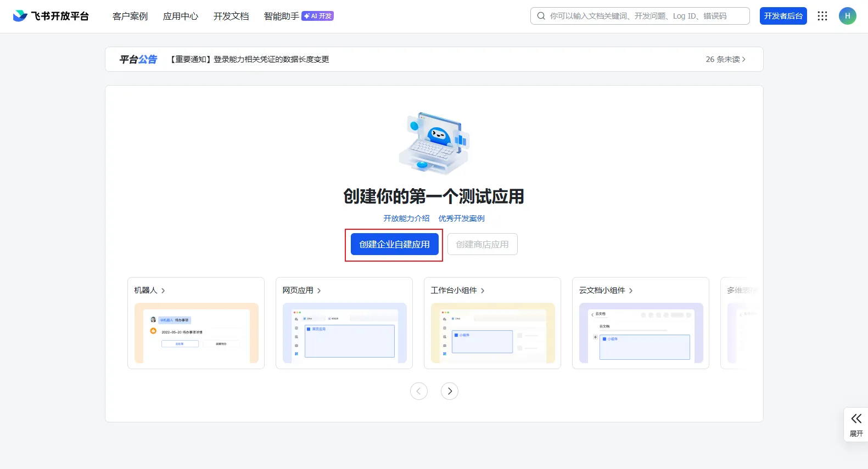Click 创建企业自建应用 button
Screen dimensions: 868x469
click(394, 244)
